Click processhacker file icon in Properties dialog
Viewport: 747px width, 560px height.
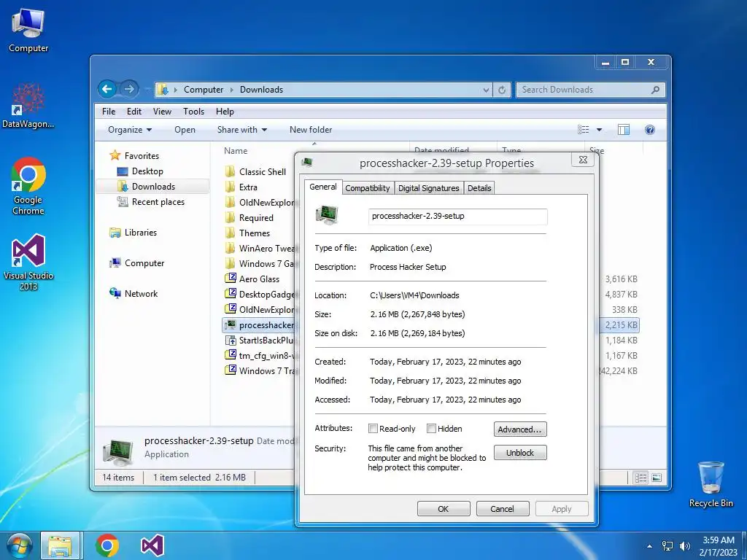pos(327,215)
